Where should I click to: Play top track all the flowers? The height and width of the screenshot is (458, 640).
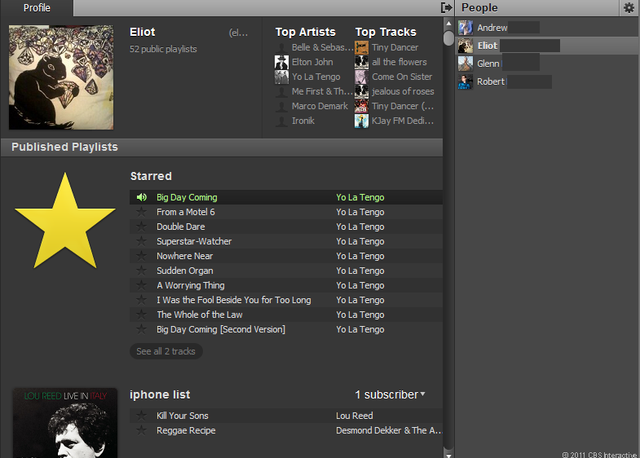tap(399, 62)
